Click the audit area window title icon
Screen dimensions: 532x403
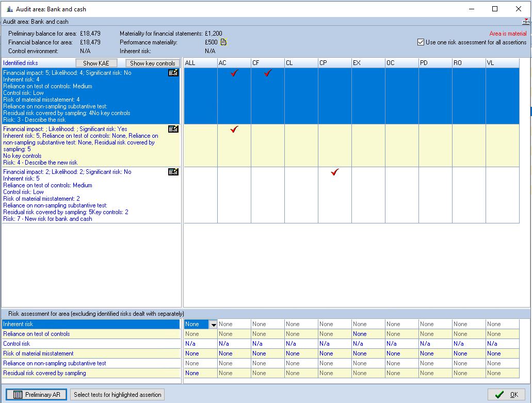[x=10, y=9]
